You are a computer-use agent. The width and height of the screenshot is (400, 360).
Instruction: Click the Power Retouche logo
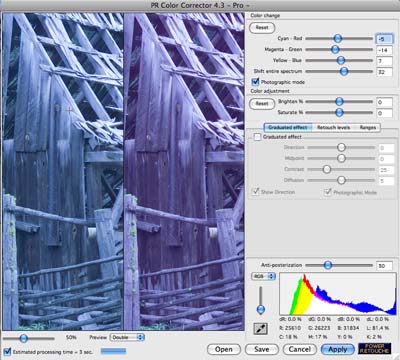coord(375,349)
